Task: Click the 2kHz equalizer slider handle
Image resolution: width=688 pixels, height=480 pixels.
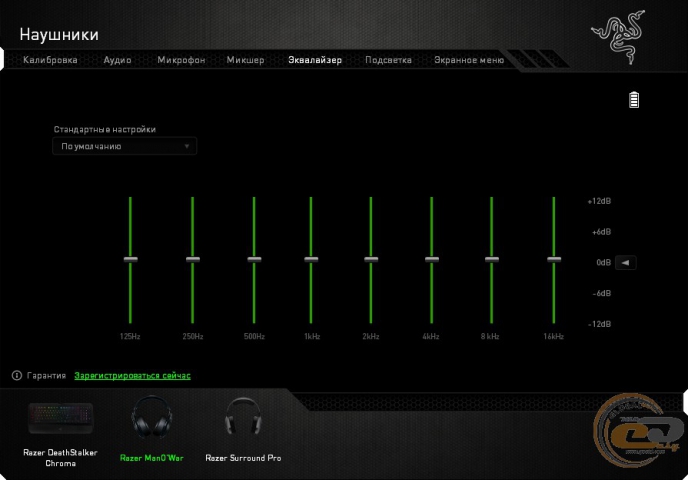Action: click(371, 259)
